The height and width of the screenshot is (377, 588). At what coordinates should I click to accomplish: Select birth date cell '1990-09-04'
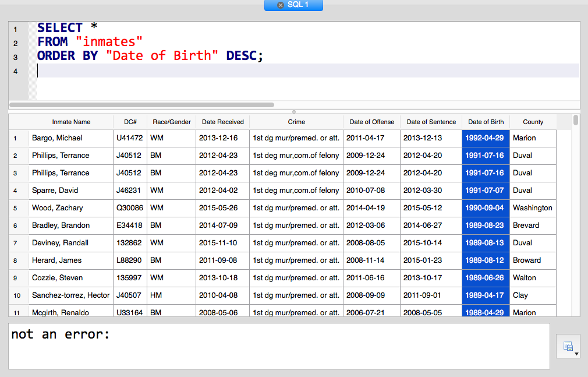click(x=486, y=208)
